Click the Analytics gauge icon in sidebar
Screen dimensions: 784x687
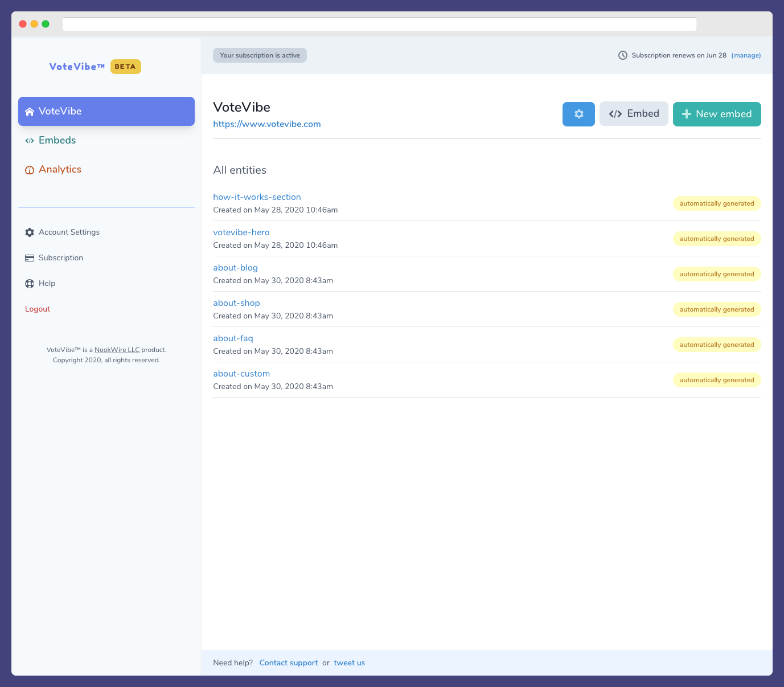click(x=30, y=170)
